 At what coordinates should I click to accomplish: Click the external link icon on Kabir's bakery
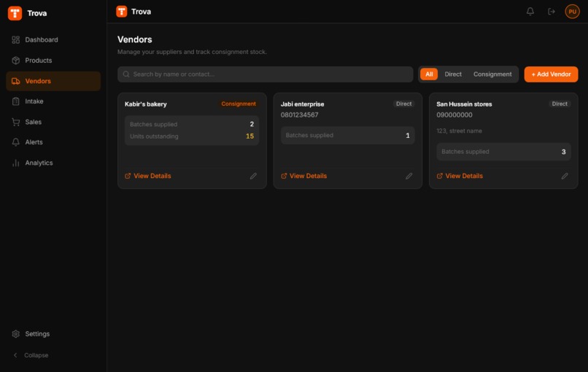pos(128,176)
